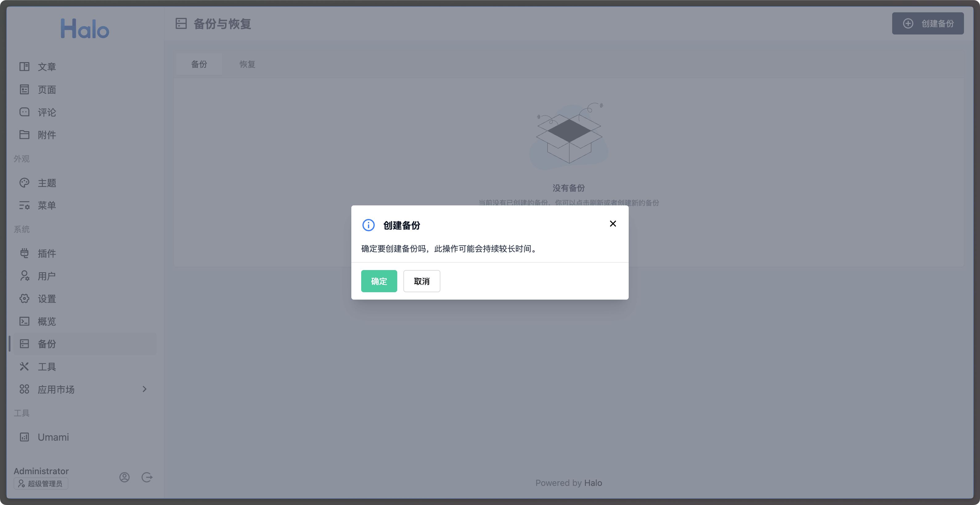Click the info icon in dialog header
Screen dimensions: 980x505
[368, 225]
